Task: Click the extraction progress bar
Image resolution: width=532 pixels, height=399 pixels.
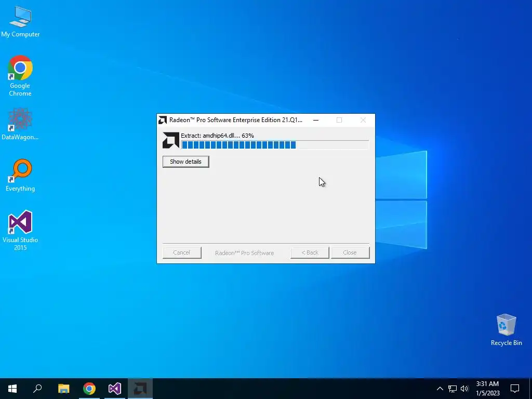Action: [x=275, y=145]
